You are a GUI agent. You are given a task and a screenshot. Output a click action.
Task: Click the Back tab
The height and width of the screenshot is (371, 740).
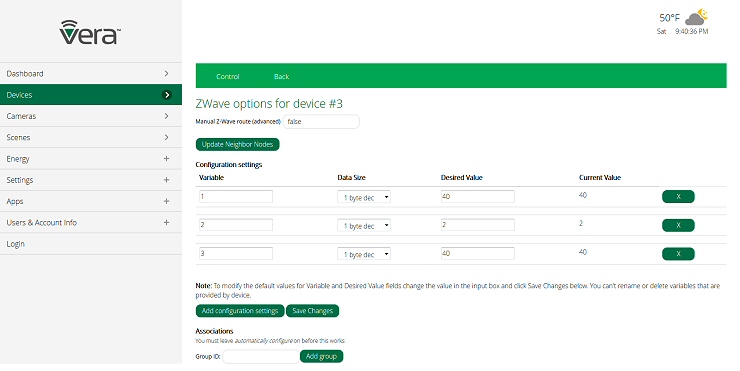[x=281, y=76]
